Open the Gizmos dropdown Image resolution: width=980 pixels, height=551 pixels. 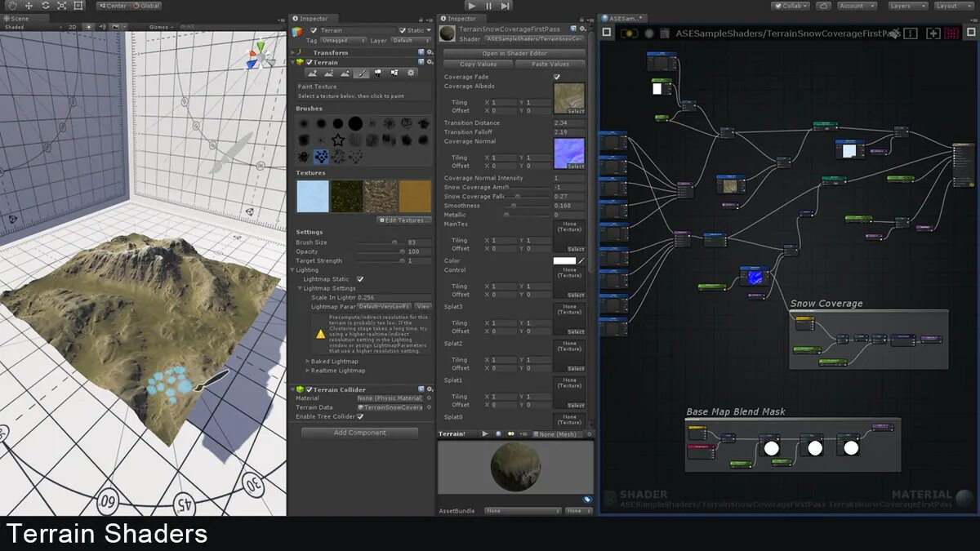(162, 27)
